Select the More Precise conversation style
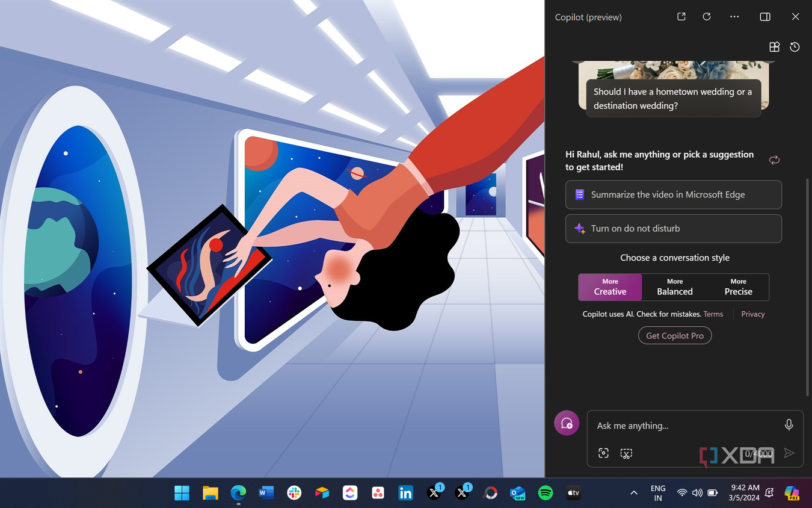This screenshot has height=508, width=812. pos(738,287)
